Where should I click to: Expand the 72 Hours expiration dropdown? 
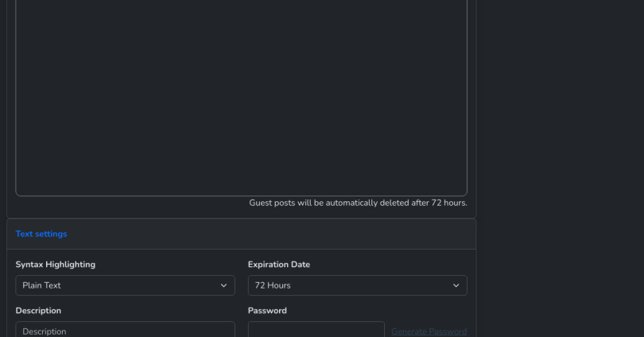point(357,285)
